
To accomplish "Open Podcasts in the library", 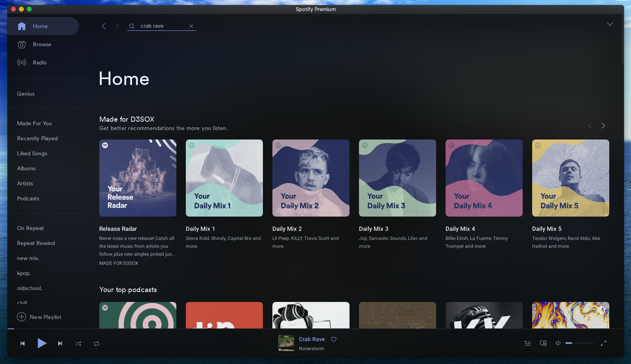I will [28, 198].
